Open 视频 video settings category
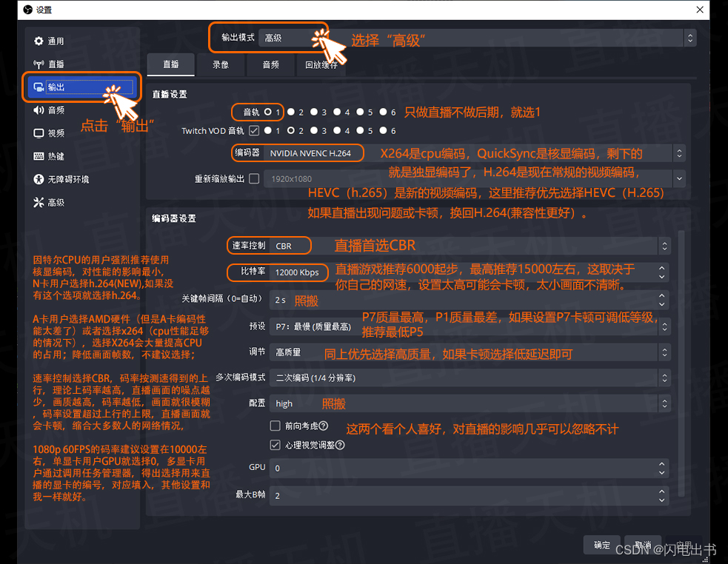This screenshot has width=728, height=564. coord(83,133)
